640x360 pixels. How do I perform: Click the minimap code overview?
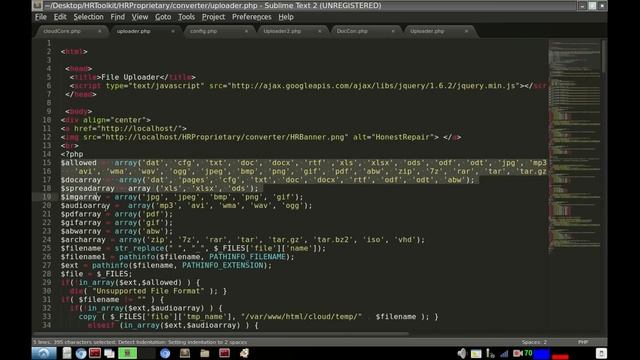click(x=574, y=147)
